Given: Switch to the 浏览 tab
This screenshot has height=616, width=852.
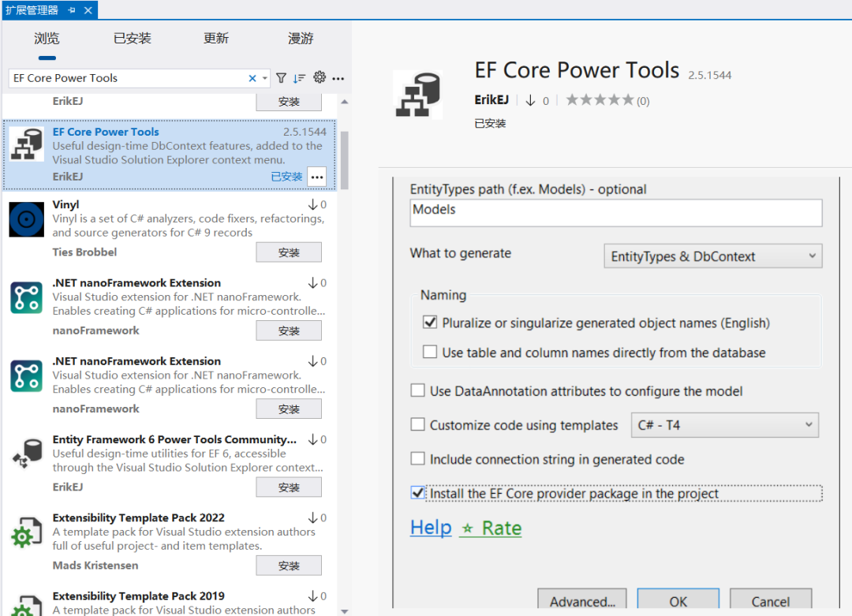Looking at the screenshot, I should pos(47,39).
